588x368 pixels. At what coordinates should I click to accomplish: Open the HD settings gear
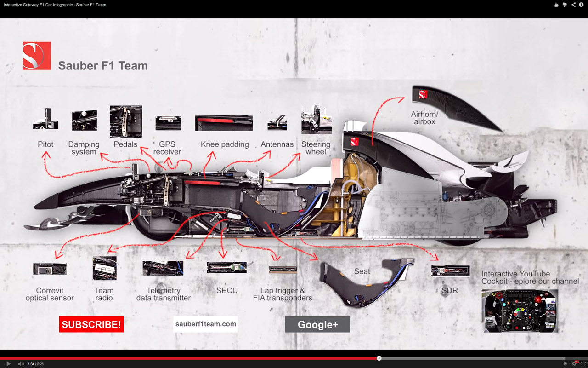coord(575,364)
